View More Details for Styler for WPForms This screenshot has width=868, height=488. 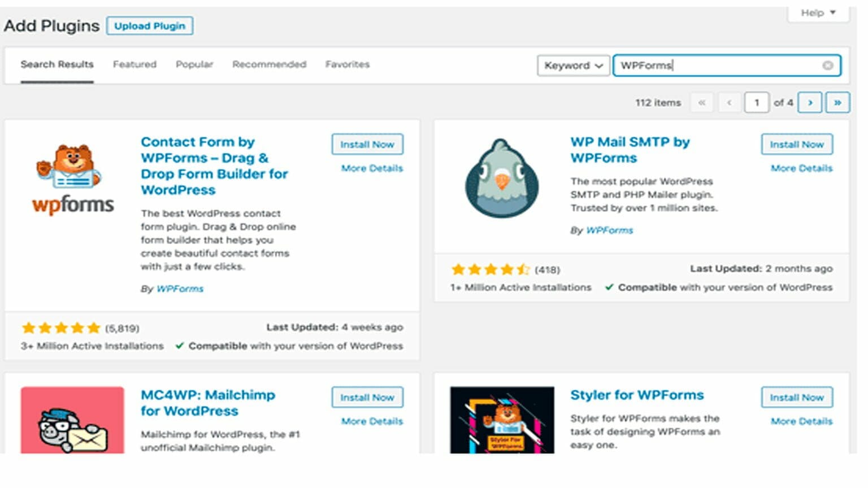click(801, 421)
